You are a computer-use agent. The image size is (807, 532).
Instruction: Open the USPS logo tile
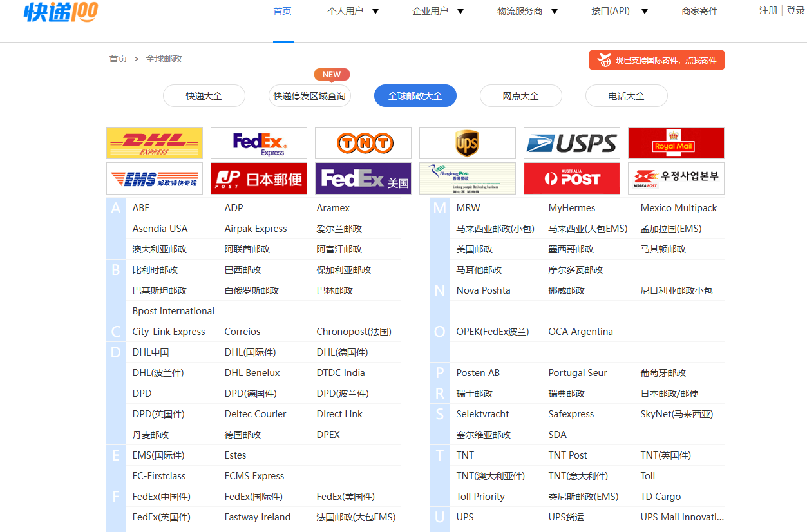click(571, 143)
